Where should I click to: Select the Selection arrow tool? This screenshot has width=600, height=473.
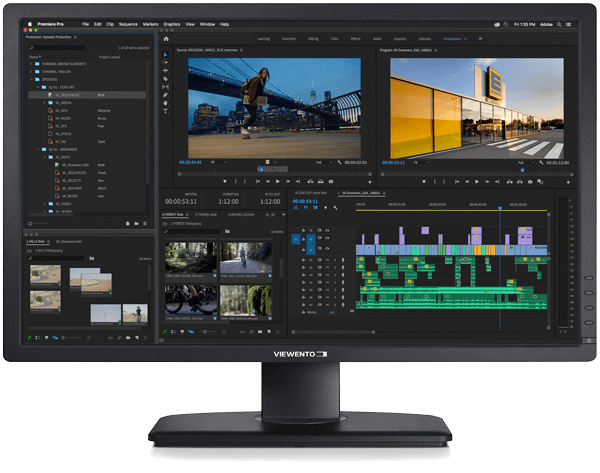(x=165, y=55)
